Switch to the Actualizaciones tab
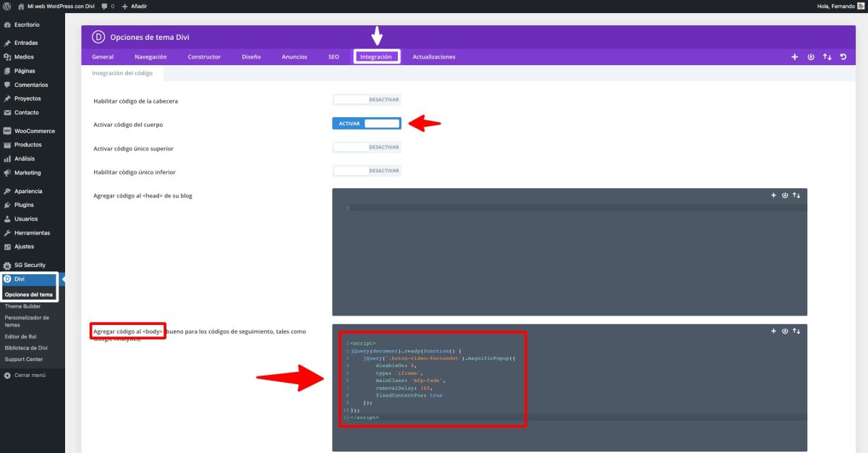The width and height of the screenshot is (868, 453). pos(433,56)
